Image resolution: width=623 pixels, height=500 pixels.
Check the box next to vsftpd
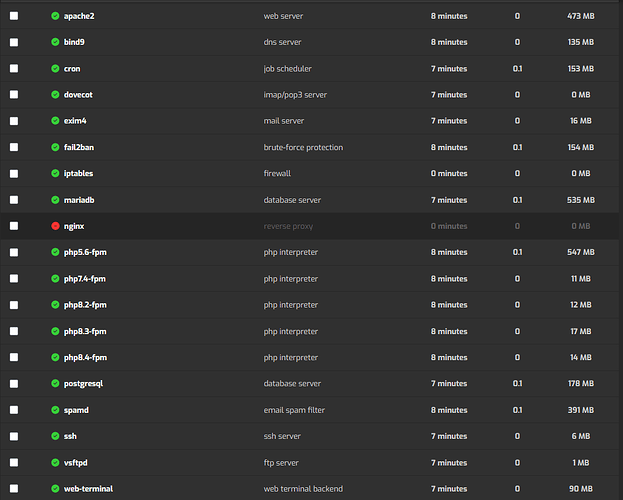pos(14,462)
